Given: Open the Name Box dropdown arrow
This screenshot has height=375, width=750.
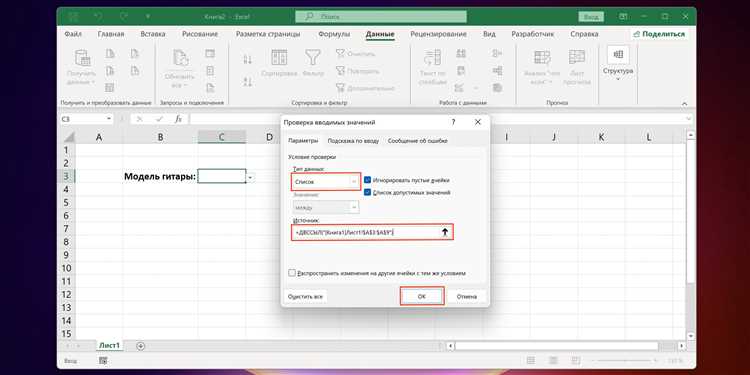Looking at the screenshot, I should (x=109, y=119).
